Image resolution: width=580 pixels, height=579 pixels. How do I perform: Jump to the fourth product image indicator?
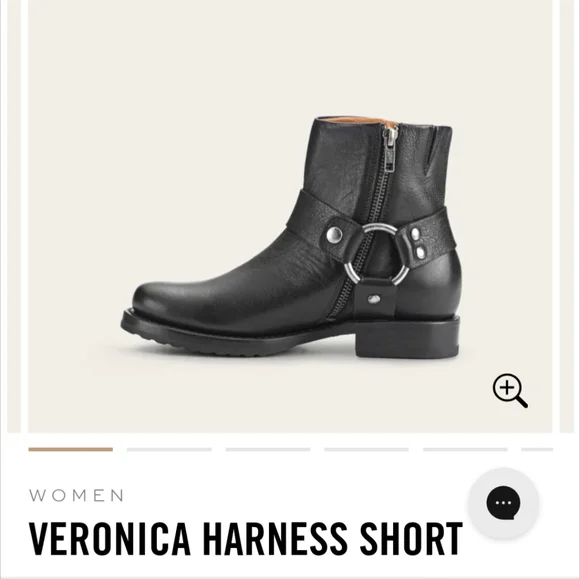pyautogui.click(x=367, y=450)
